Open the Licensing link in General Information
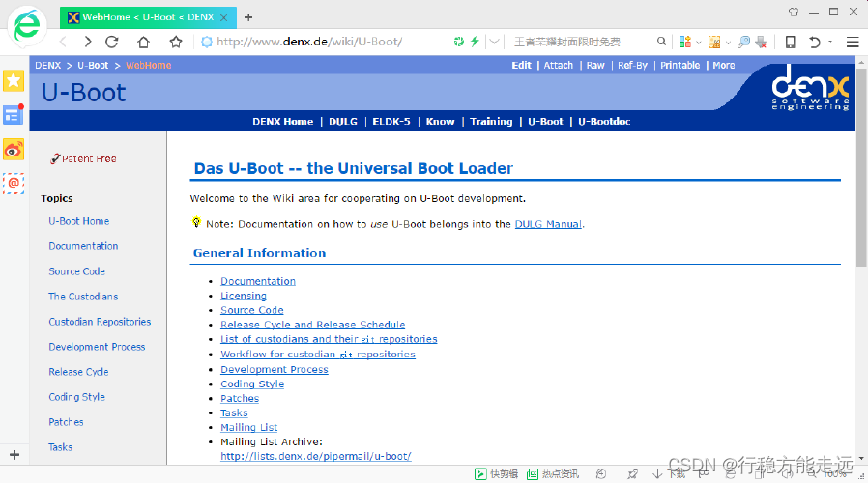Viewport: 868px width, 483px height. pos(243,296)
